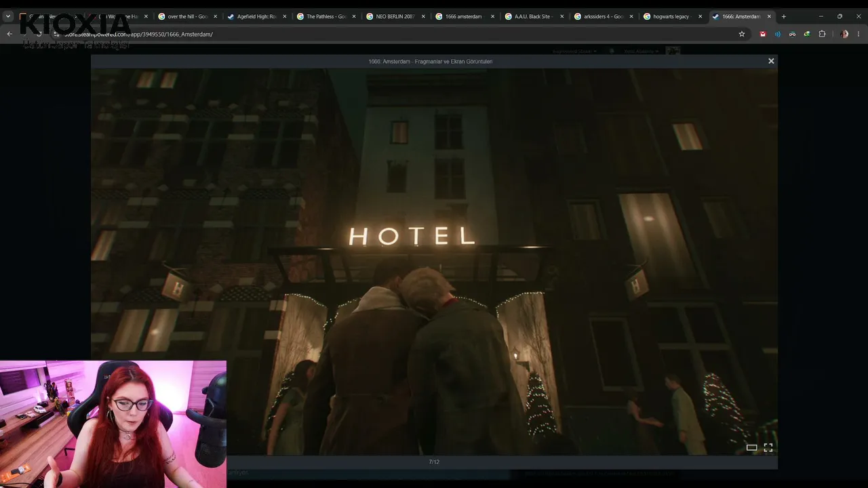Open the Gmail extension icon
This screenshot has height=488, width=868.
pos(763,34)
